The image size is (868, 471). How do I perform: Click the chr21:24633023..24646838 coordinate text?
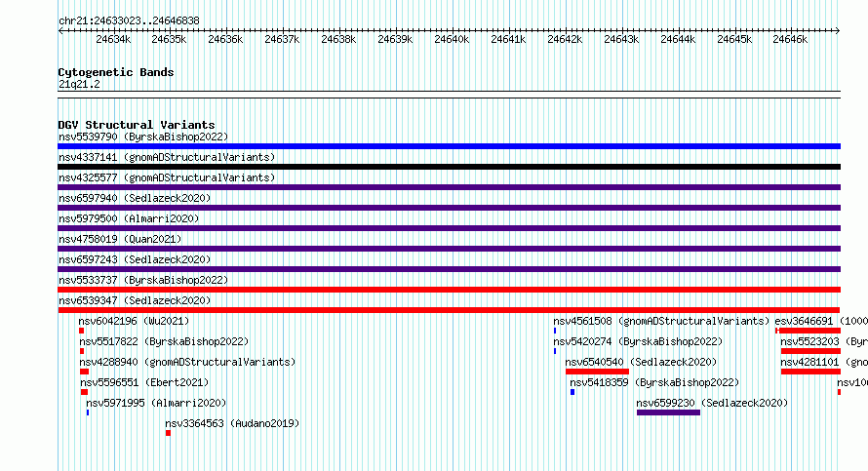point(129,20)
